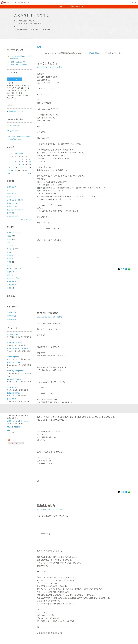Open the Caramel Storm bookmark
138x644 pixels.
point(14,379)
